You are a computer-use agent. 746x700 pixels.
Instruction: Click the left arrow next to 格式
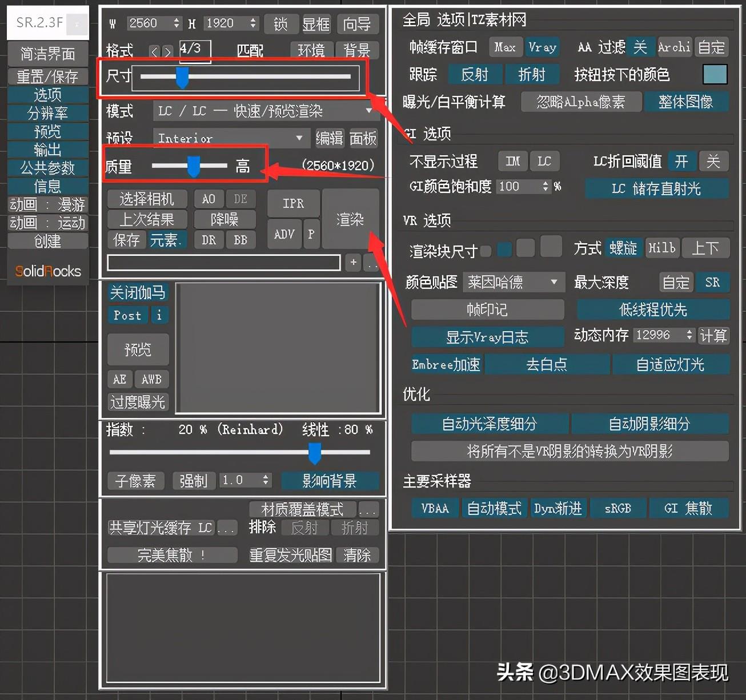pyautogui.click(x=154, y=52)
